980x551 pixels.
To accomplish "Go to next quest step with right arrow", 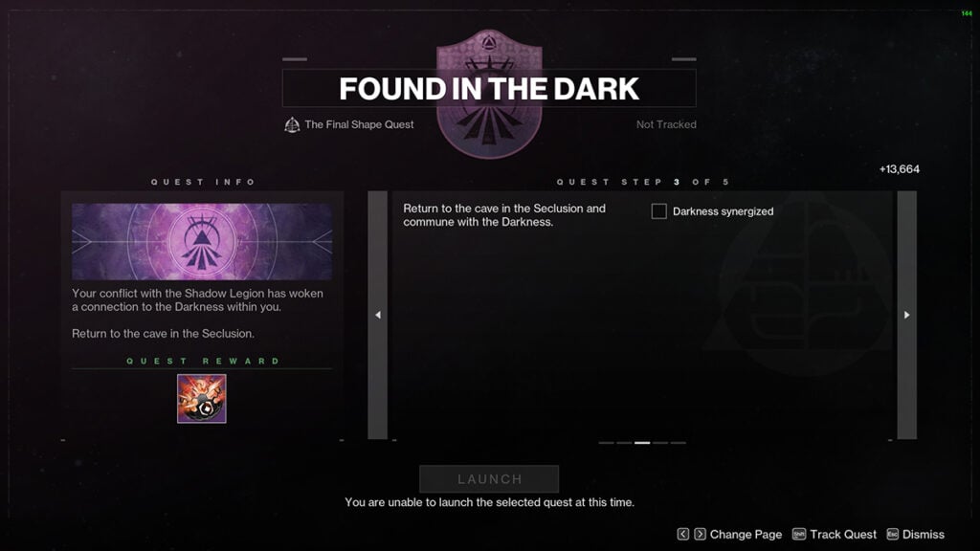I will [x=907, y=315].
